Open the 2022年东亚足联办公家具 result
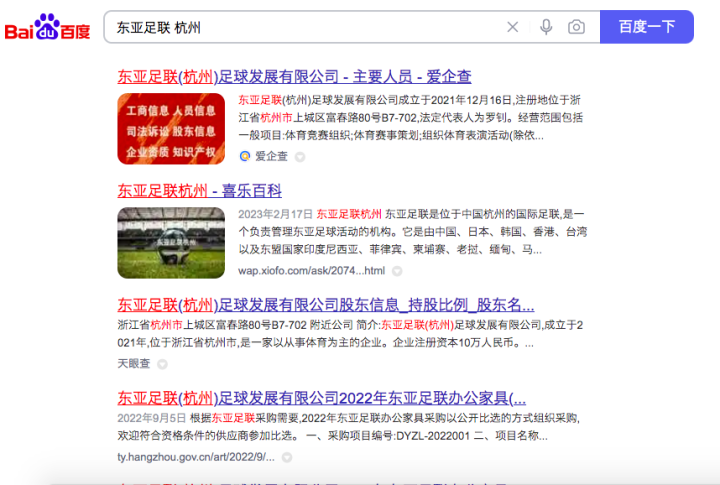720x485 pixels. coord(321,397)
